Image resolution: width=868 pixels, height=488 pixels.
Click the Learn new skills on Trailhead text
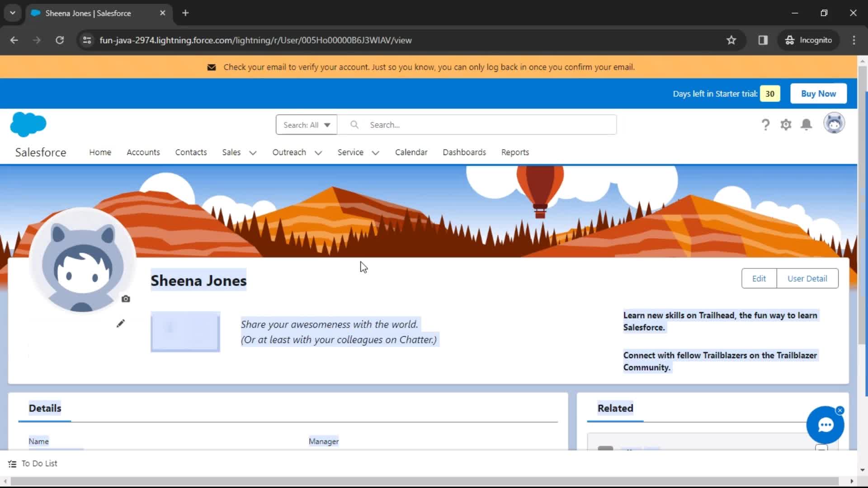coord(720,321)
